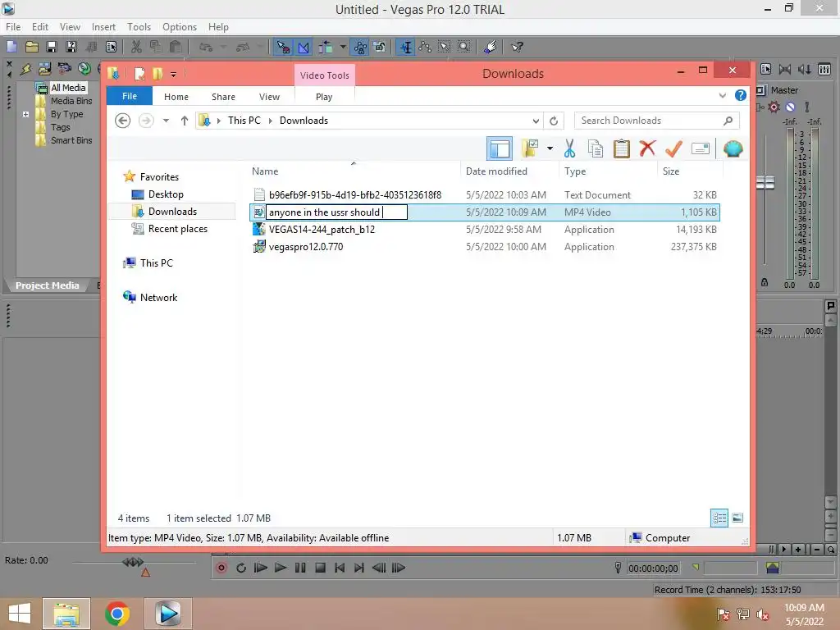
Task: Switch to large icons view in status bar
Action: point(737,518)
